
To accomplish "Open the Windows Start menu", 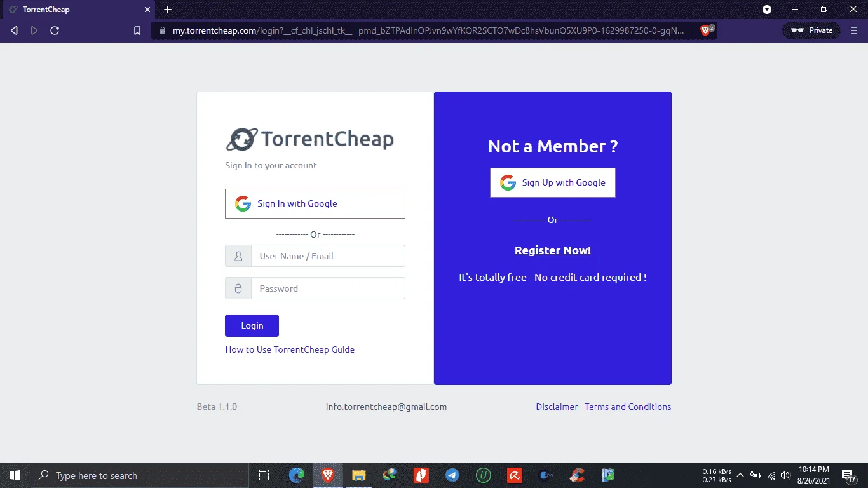I will pyautogui.click(x=15, y=475).
